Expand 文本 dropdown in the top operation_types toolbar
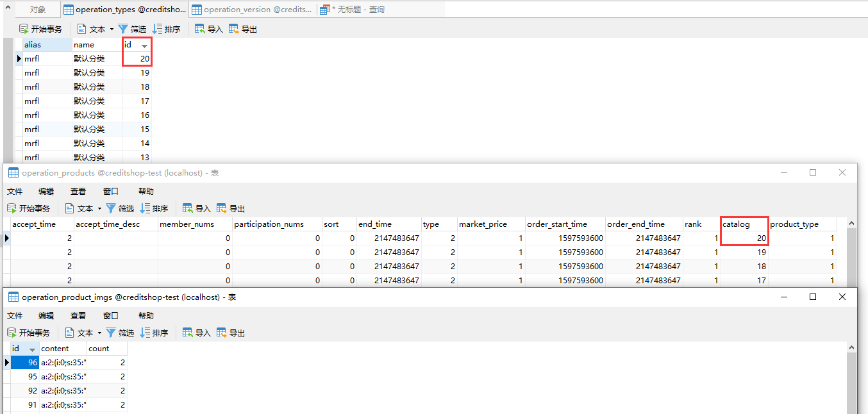868x414 pixels. point(112,29)
